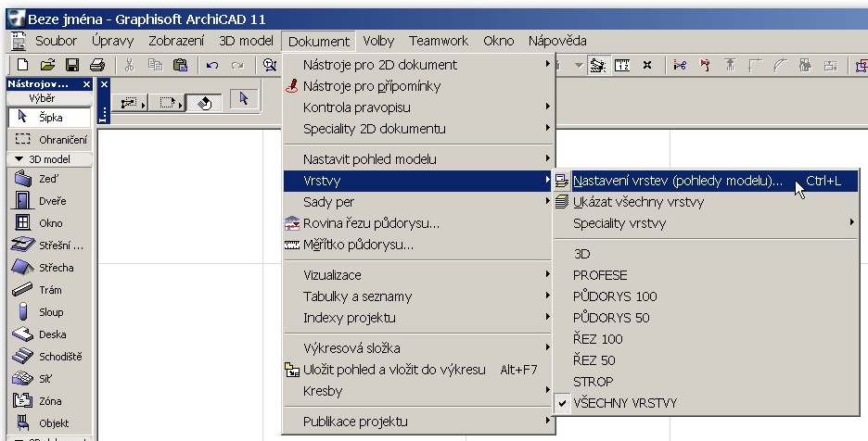This screenshot has height=441, width=868.
Task: Select the Střešní skylight tool
Action: (x=49, y=246)
